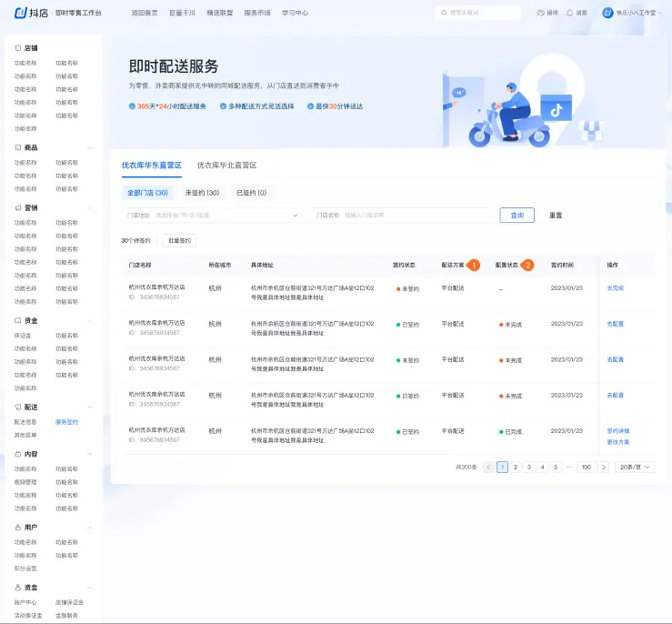Click the 重置 reset button

coord(556,216)
